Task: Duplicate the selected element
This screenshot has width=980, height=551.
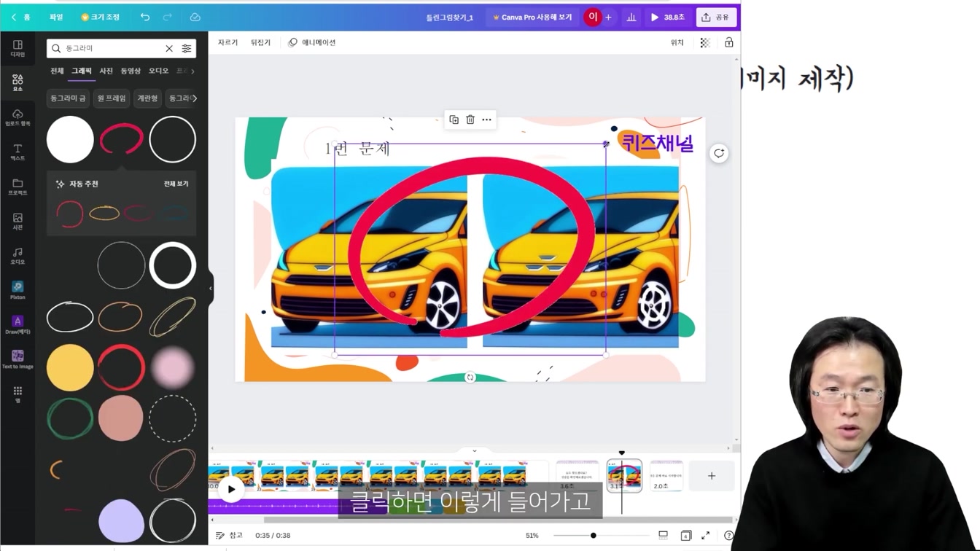Action: [x=454, y=120]
